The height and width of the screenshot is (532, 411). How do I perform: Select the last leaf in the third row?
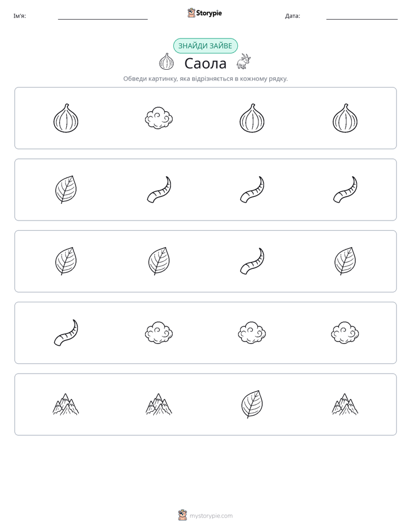(345, 261)
